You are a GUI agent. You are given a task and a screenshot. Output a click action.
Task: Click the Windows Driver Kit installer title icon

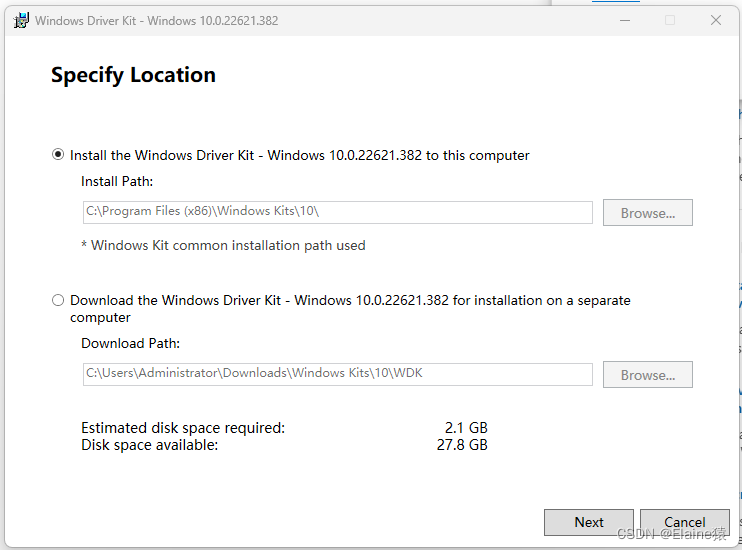(x=21, y=21)
